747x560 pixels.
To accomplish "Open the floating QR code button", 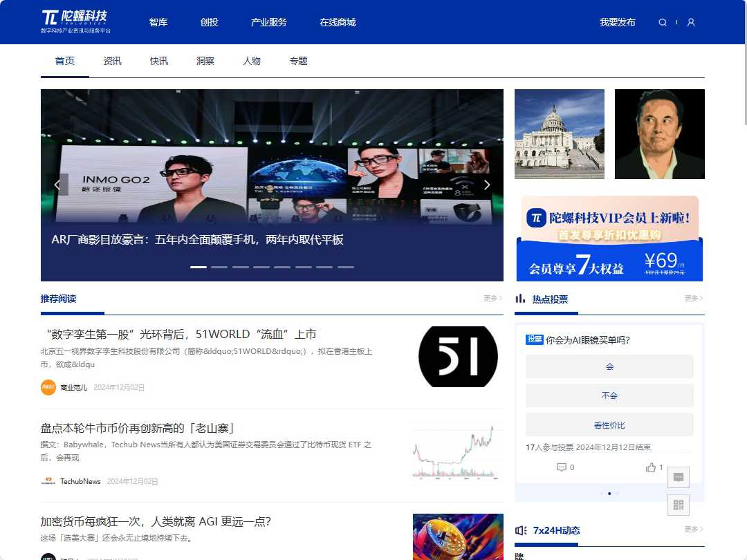I will (x=679, y=505).
